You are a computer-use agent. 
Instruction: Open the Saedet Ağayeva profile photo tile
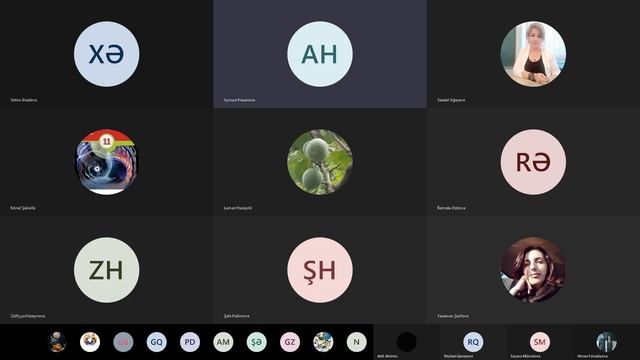533,54
